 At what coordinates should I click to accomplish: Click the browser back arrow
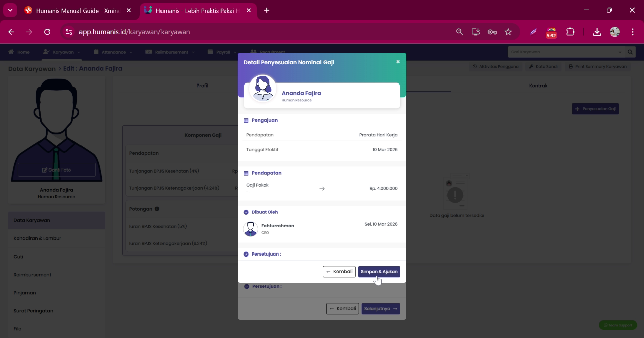click(11, 32)
